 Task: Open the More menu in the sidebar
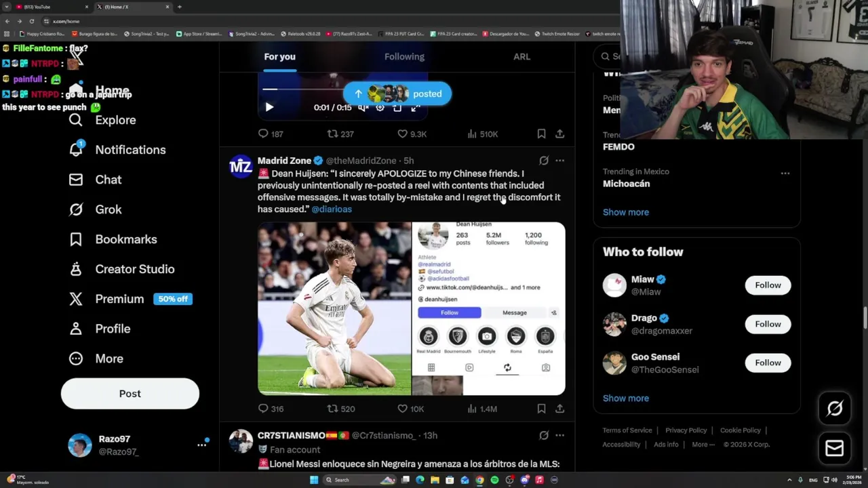96,359
